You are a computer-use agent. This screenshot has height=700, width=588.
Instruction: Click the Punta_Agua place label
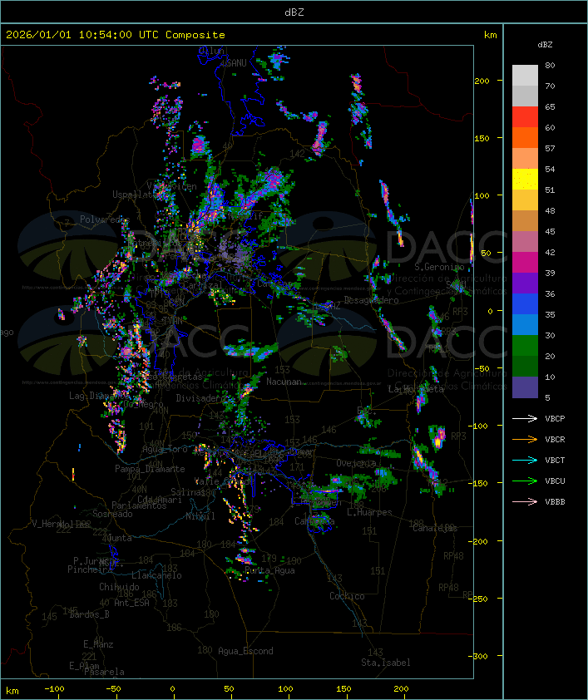tap(269, 570)
